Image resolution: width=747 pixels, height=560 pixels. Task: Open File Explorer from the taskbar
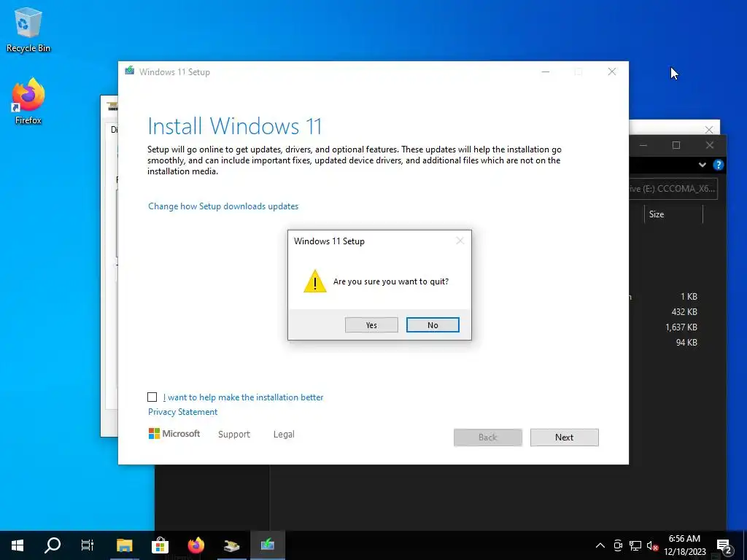(124, 545)
